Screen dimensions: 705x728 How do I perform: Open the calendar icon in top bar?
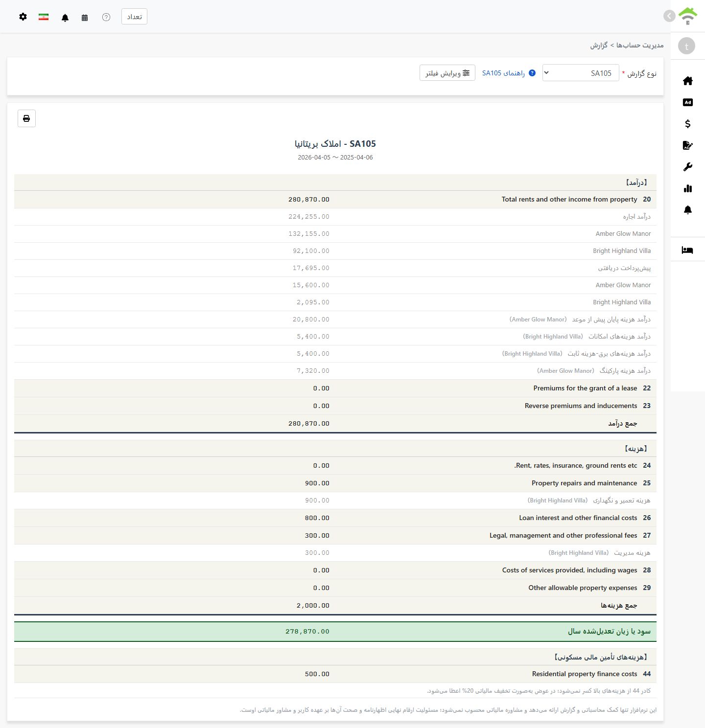coord(85,17)
